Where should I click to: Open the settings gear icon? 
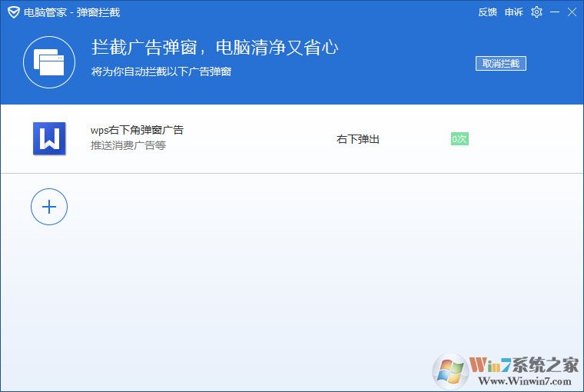click(536, 12)
